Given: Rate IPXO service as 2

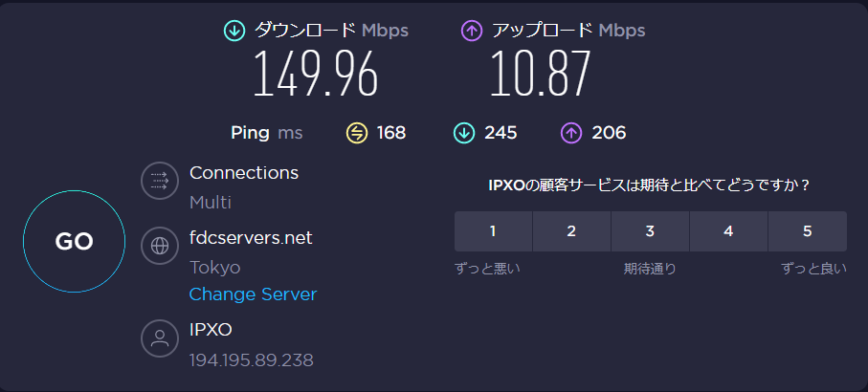Looking at the screenshot, I should click(571, 231).
